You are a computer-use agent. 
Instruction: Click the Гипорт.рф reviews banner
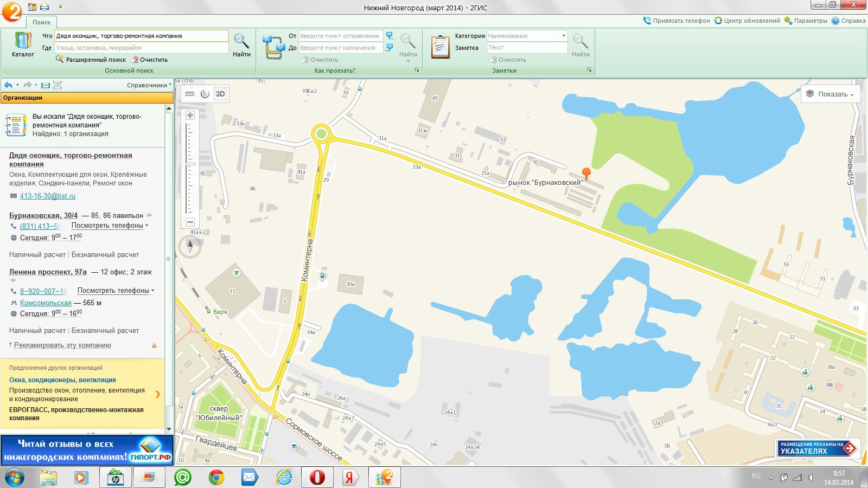[87, 450]
